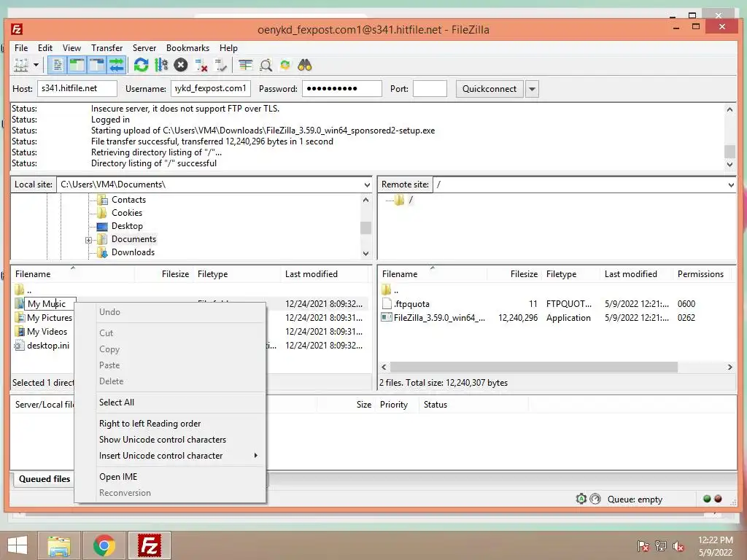Open File Explorer from taskbar

(58, 545)
